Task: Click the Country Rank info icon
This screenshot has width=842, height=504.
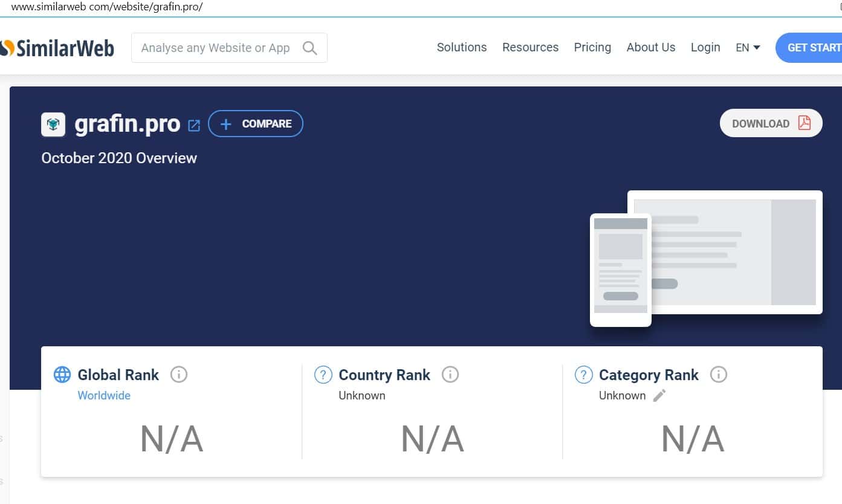Action: click(x=450, y=375)
